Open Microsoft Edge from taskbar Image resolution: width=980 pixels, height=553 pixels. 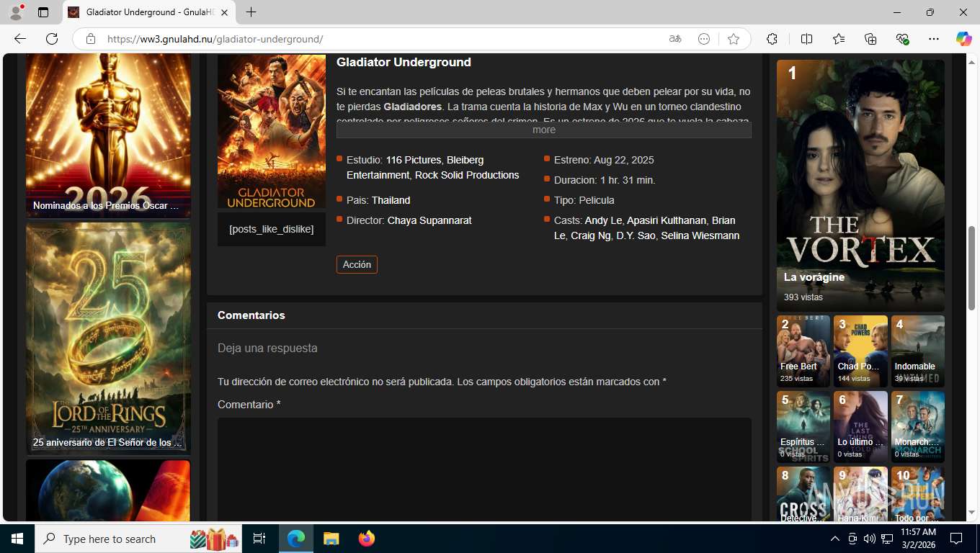click(296, 539)
